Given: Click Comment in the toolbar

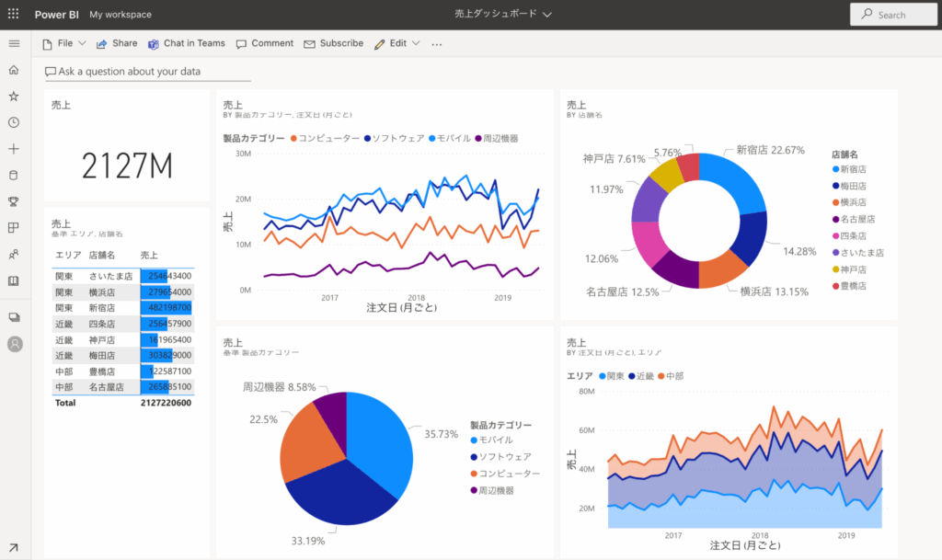Looking at the screenshot, I should 264,43.
